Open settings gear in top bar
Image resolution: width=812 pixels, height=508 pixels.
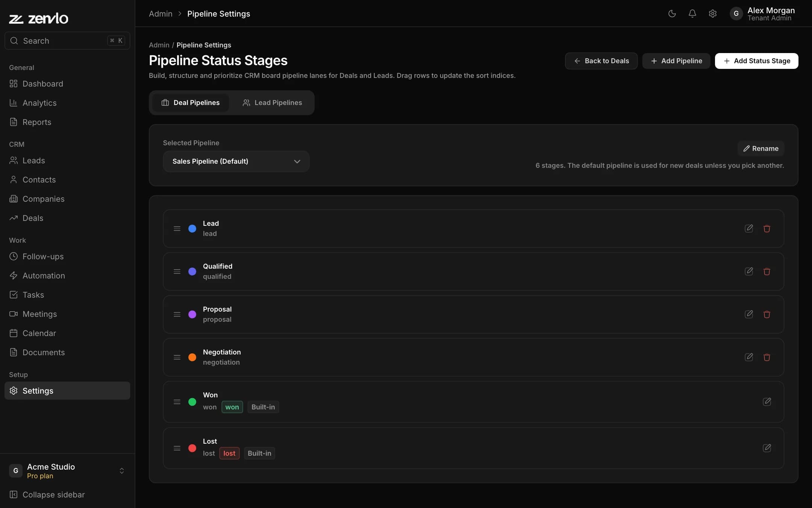(x=713, y=14)
